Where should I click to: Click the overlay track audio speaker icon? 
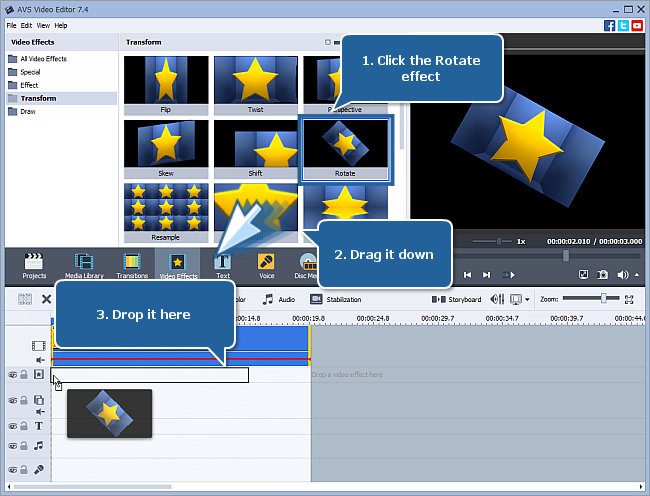[40, 411]
